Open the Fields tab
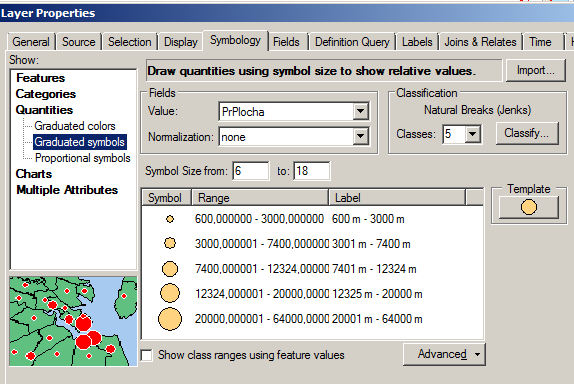This screenshot has width=574, height=384. (x=286, y=42)
